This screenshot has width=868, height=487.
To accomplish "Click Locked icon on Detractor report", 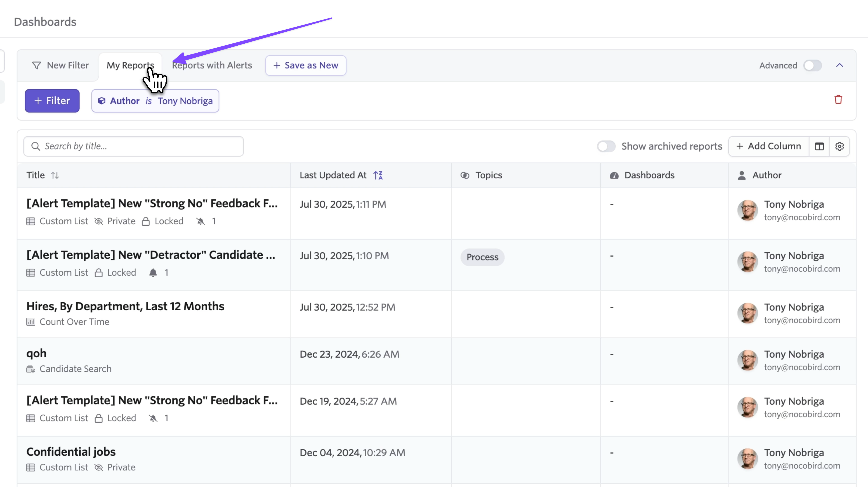I will (x=99, y=273).
